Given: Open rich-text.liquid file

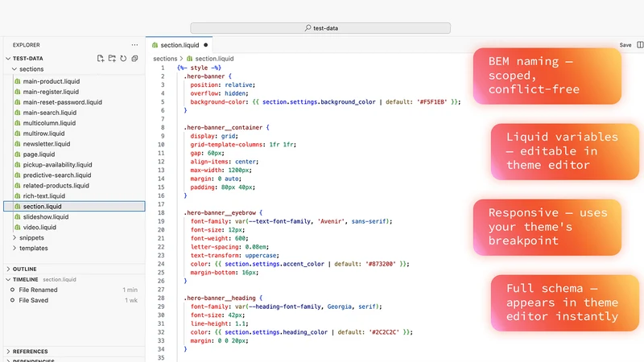Looking at the screenshot, I should [x=44, y=195].
